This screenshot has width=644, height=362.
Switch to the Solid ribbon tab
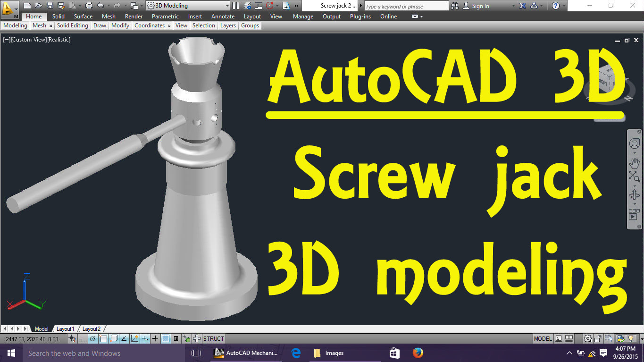tap(59, 17)
